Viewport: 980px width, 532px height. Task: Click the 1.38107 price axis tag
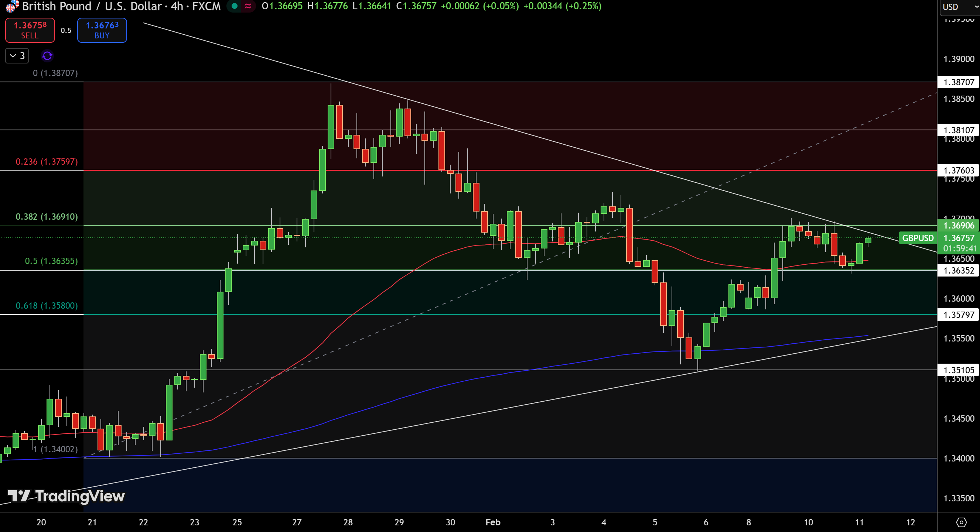(958, 130)
